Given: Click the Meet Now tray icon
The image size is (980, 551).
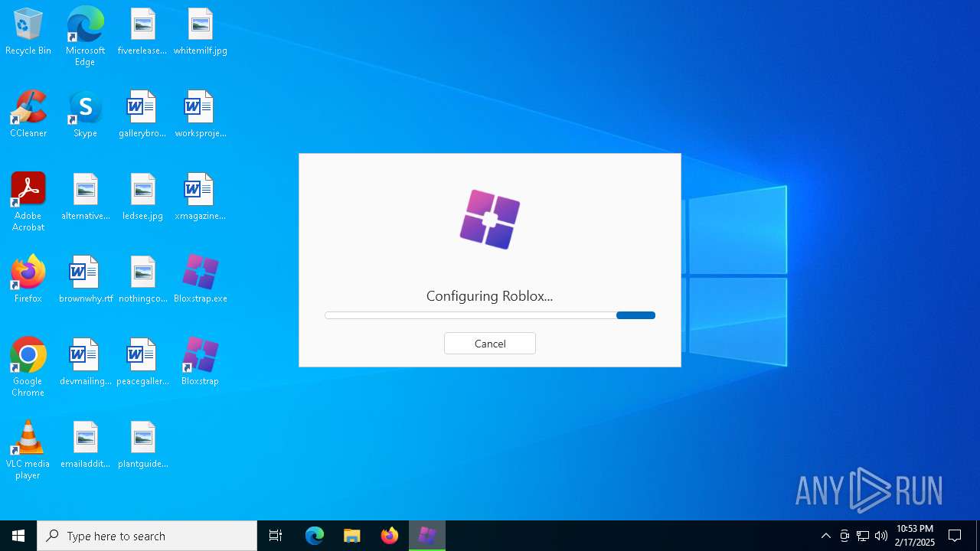Looking at the screenshot, I should [x=844, y=536].
